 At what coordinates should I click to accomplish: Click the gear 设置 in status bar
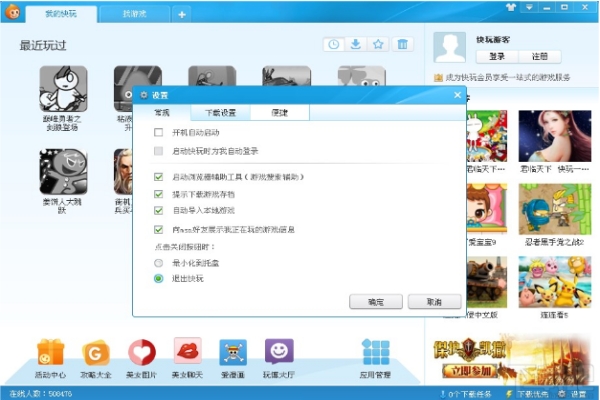click(x=572, y=394)
